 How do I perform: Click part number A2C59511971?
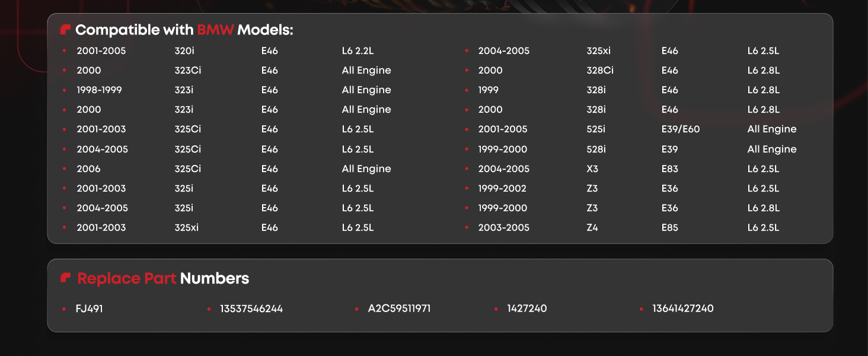[x=399, y=309]
